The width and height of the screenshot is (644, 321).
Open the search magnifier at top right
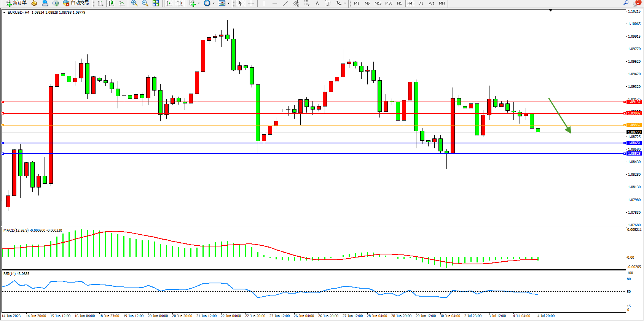pos(626,3)
